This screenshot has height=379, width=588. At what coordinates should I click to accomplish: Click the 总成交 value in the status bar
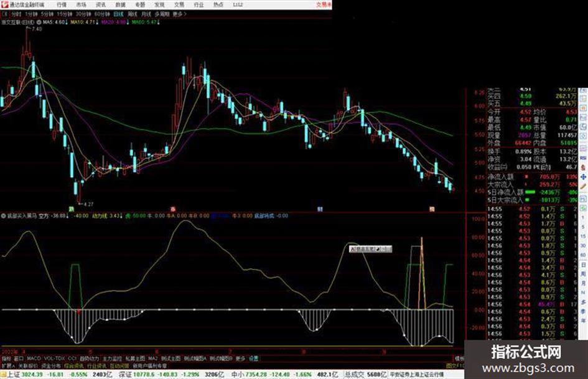click(x=377, y=375)
